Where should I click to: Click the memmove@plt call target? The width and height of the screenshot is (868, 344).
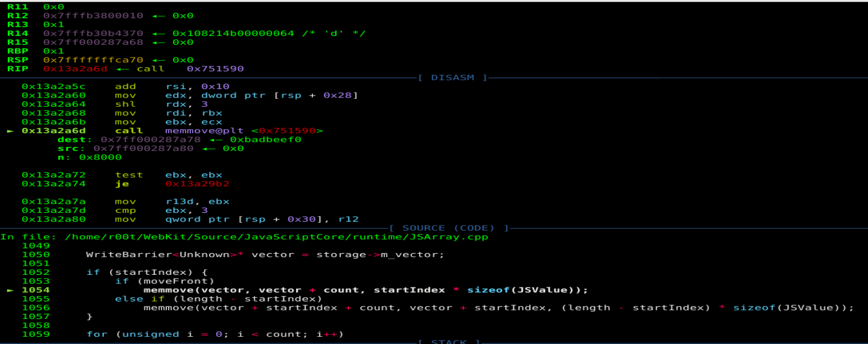point(204,131)
